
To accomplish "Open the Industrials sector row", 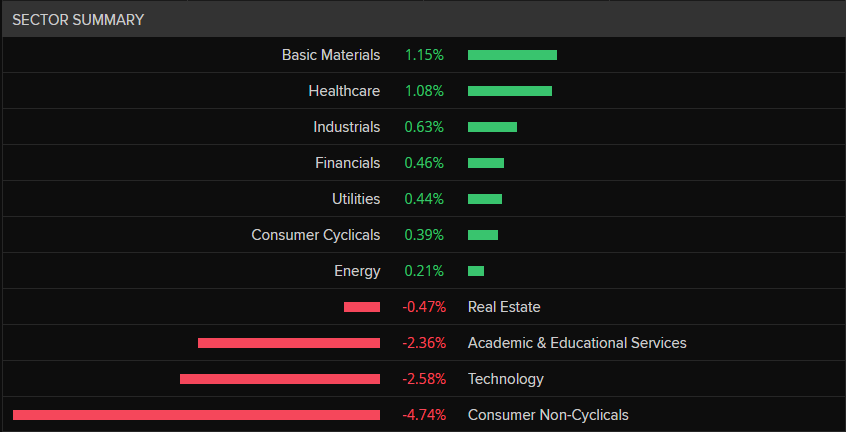I will (x=346, y=127).
